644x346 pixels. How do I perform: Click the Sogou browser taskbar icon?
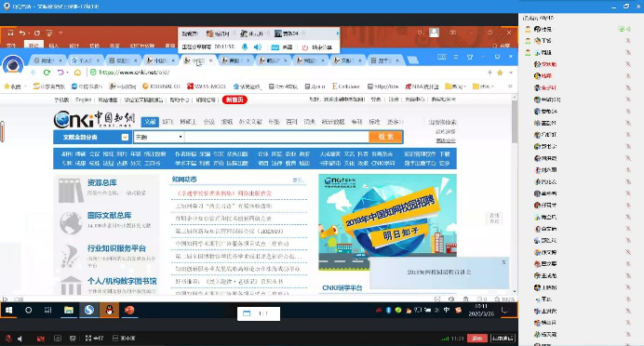(89, 311)
